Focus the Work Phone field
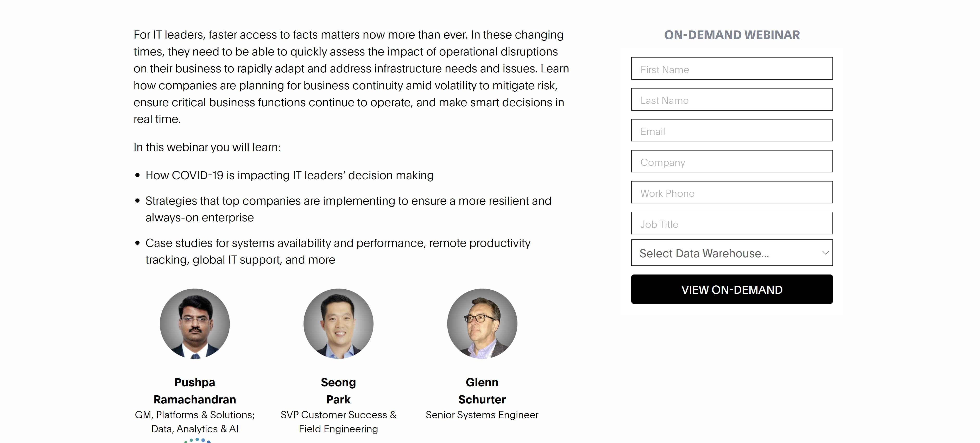The width and height of the screenshot is (980, 443). coord(731,192)
